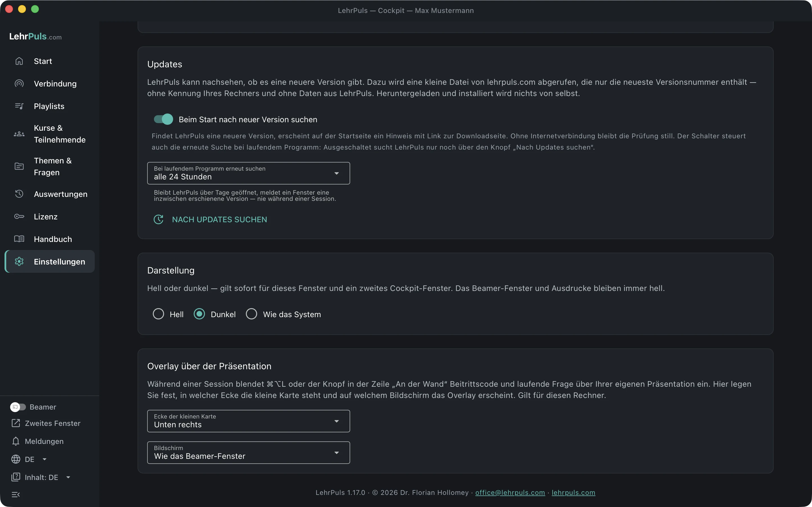The width and height of the screenshot is (812, 507).
Task: Click the Handbuch open-book icon
Action: click(19, 239)
